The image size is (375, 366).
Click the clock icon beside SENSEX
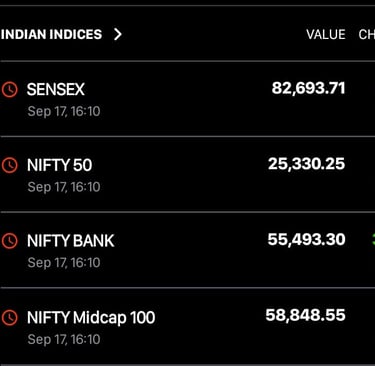10,90
